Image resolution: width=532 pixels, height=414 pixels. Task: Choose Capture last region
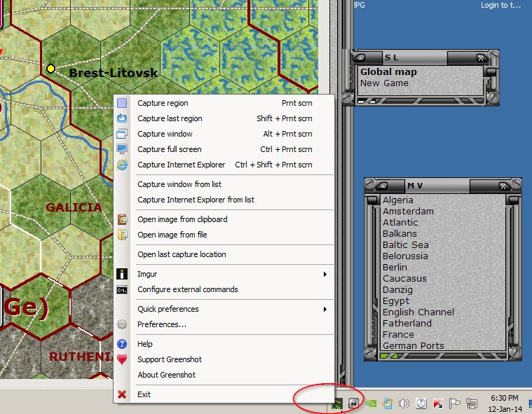point(224,118)
